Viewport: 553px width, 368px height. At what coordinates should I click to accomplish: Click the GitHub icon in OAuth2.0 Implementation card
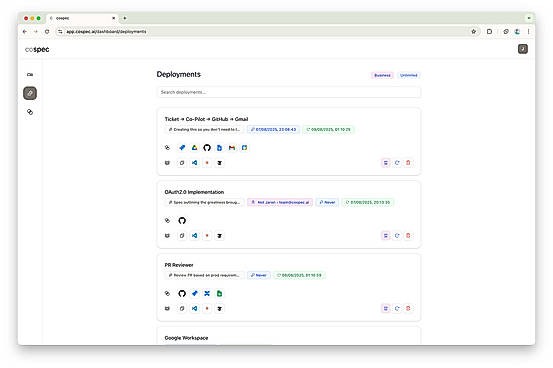(x=182, y=221)
